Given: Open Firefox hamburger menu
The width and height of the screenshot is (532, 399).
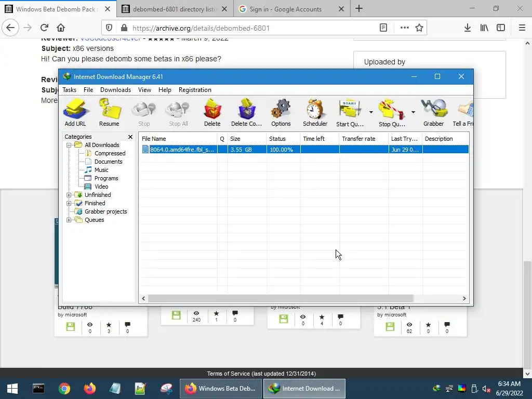Looking at the screenshot, I should pos(522,28).
